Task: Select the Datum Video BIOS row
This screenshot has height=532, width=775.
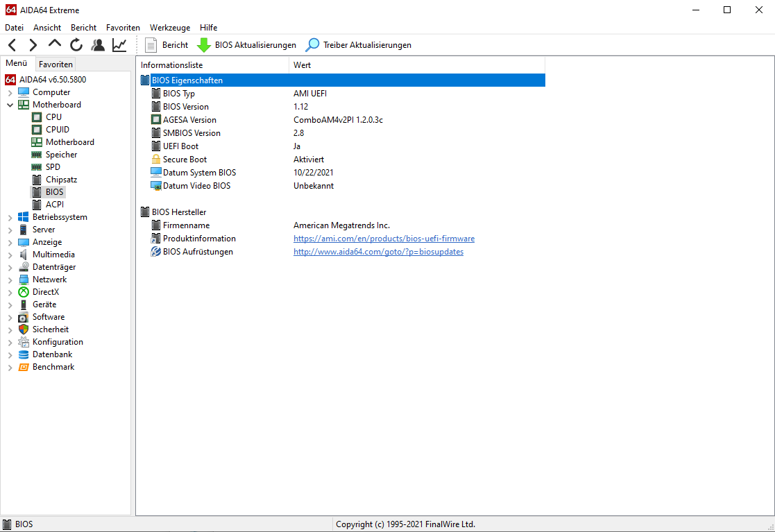Action: [x=342, y=186]
